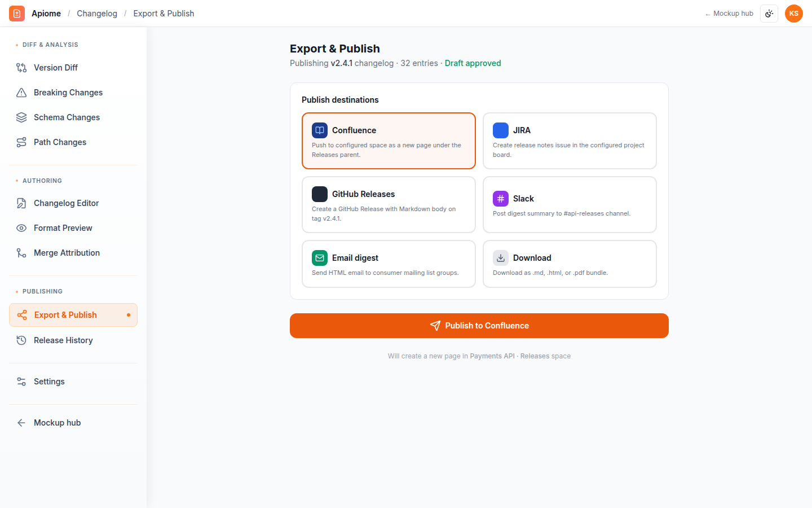Viewport: 812px width, 508px height.
Task: View Release History
Action: click(73, 340)
